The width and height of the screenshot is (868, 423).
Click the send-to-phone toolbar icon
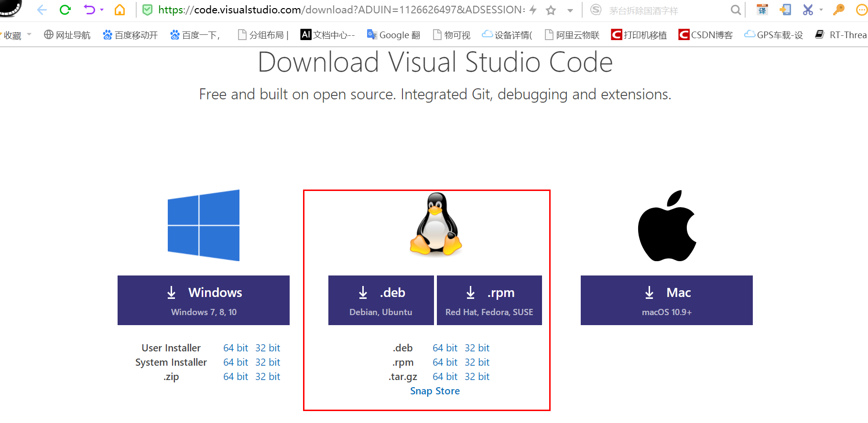click(x=785, y=10)
